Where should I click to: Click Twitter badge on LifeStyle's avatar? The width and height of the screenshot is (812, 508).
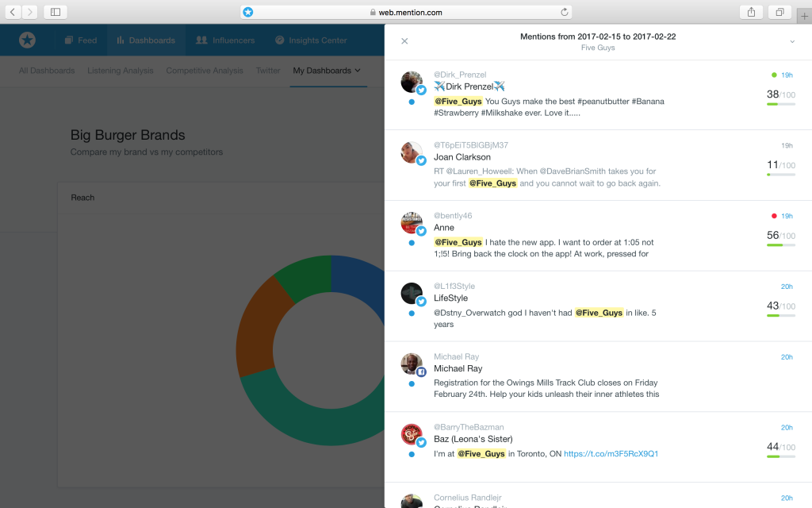pyautogui.click(x=421, y=302)
